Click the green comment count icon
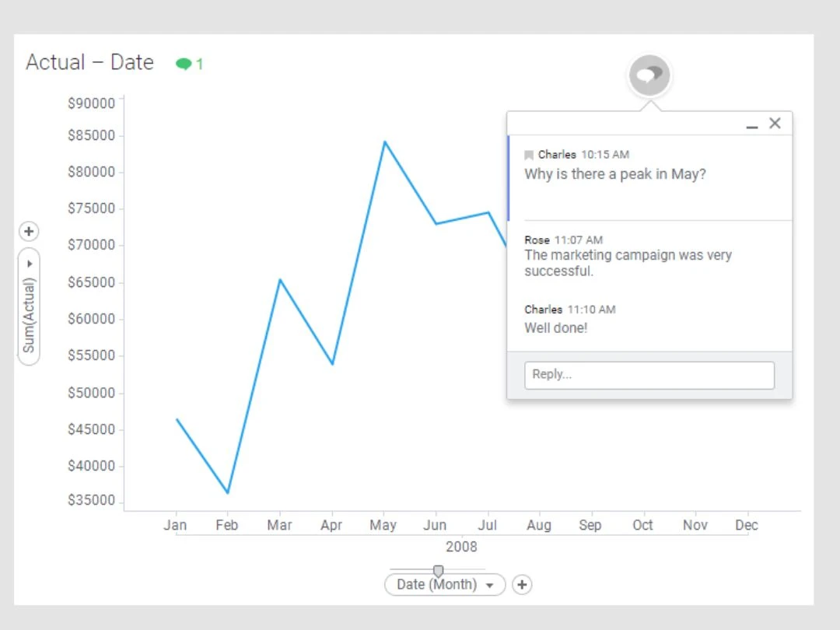 click(184, 64)
